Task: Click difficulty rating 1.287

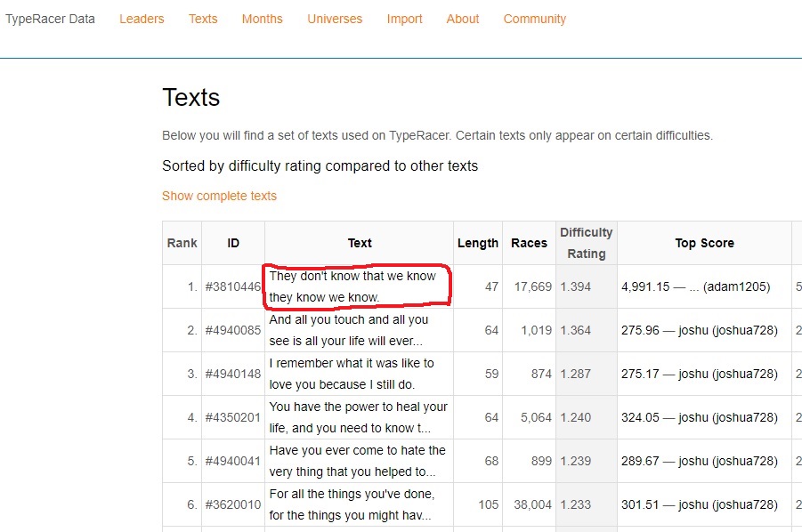Action: (x=575, y=374)
